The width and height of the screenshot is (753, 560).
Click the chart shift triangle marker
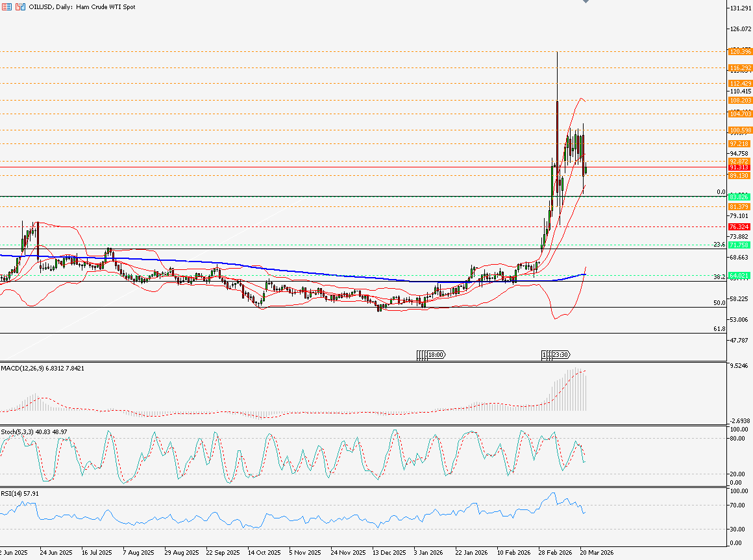(586, 2)
